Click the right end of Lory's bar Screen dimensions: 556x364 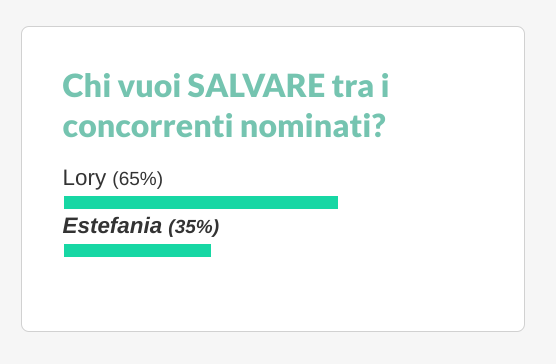[x=335, y=202]
